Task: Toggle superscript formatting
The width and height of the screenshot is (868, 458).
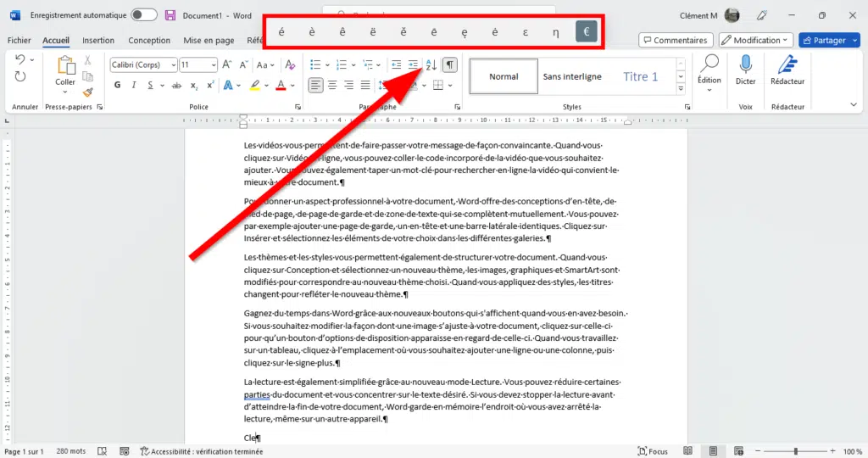Action: (210, 86)
